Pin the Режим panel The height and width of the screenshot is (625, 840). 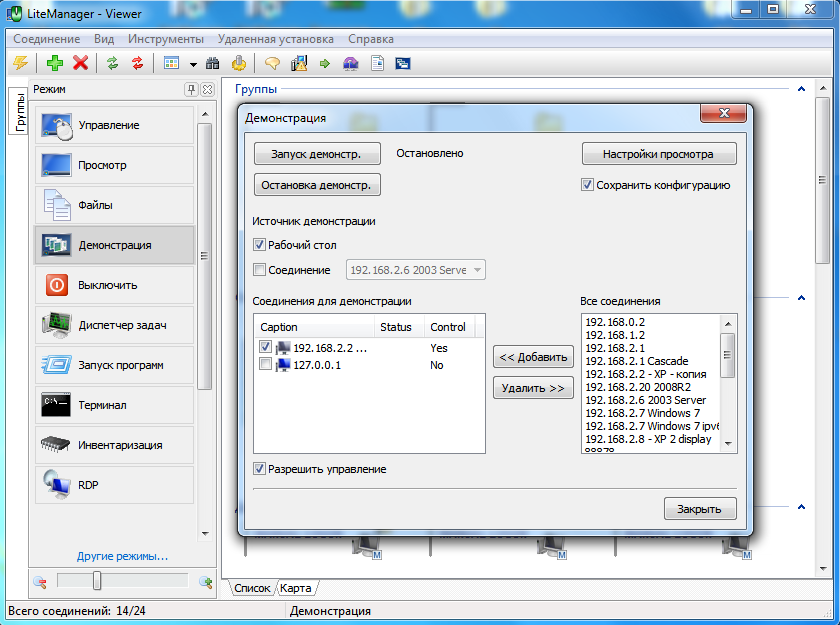pyautogui.click(x=191, y=89)
